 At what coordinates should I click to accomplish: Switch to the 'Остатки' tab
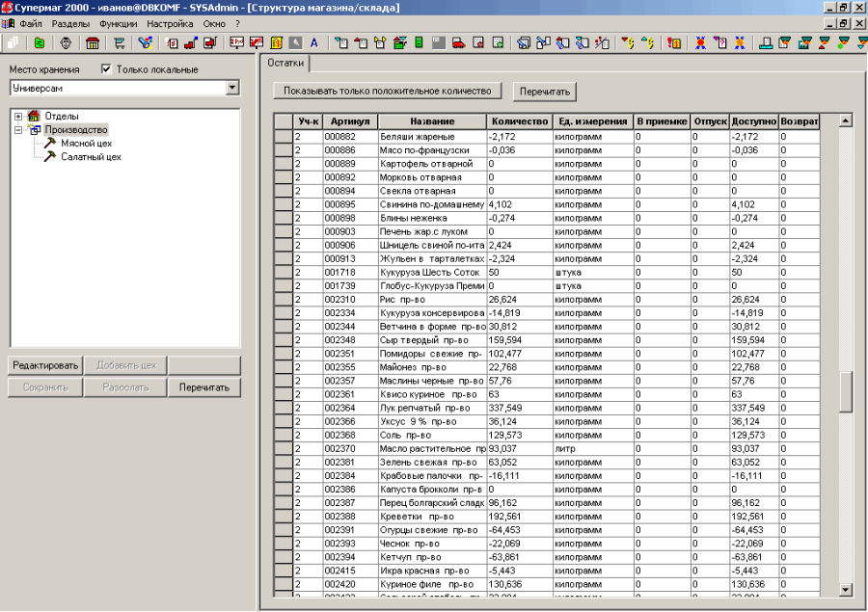(x=285, y=63)
